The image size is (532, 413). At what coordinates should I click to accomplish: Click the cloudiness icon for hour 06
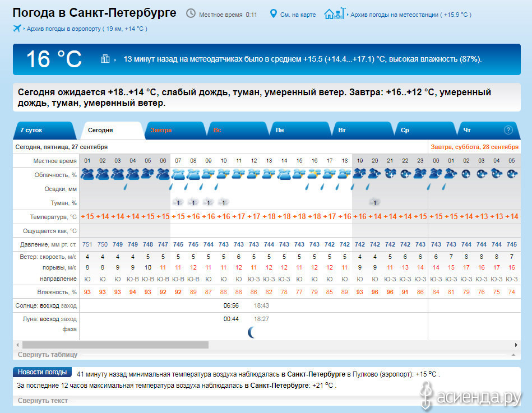pyautogui.click(x=163, y=174)
